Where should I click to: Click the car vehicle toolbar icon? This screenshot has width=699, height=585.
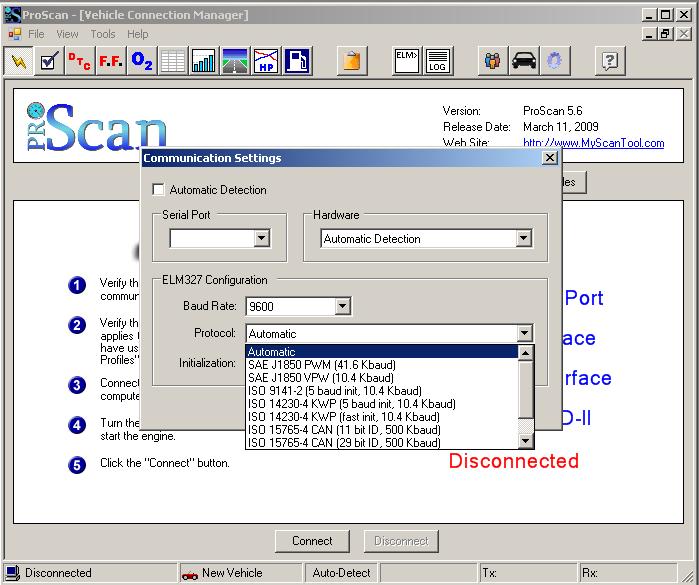tap(523, 61)
